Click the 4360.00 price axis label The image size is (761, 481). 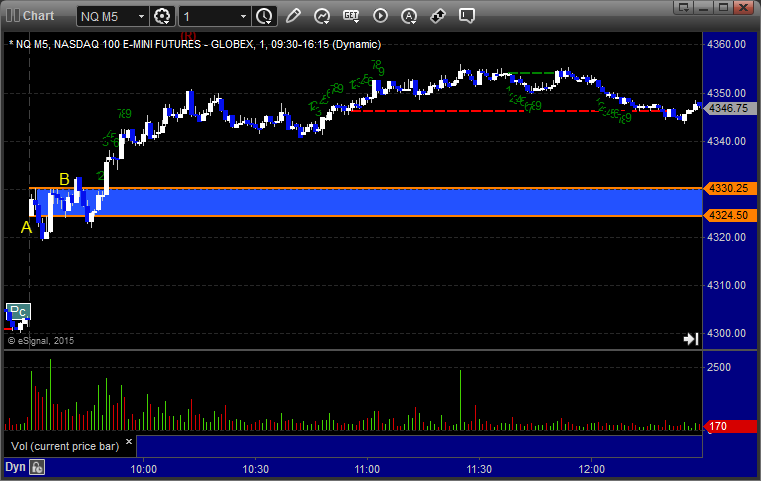[727, 44]
